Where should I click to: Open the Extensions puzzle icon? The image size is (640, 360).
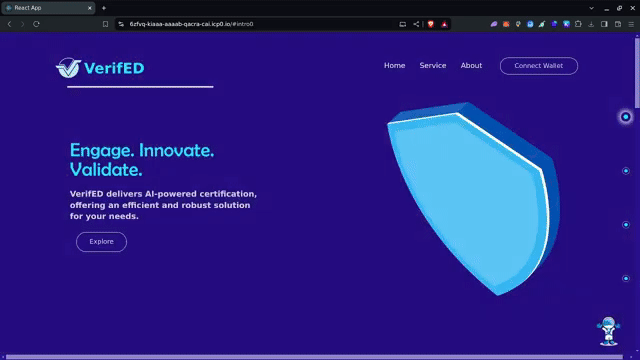[578, 24]
